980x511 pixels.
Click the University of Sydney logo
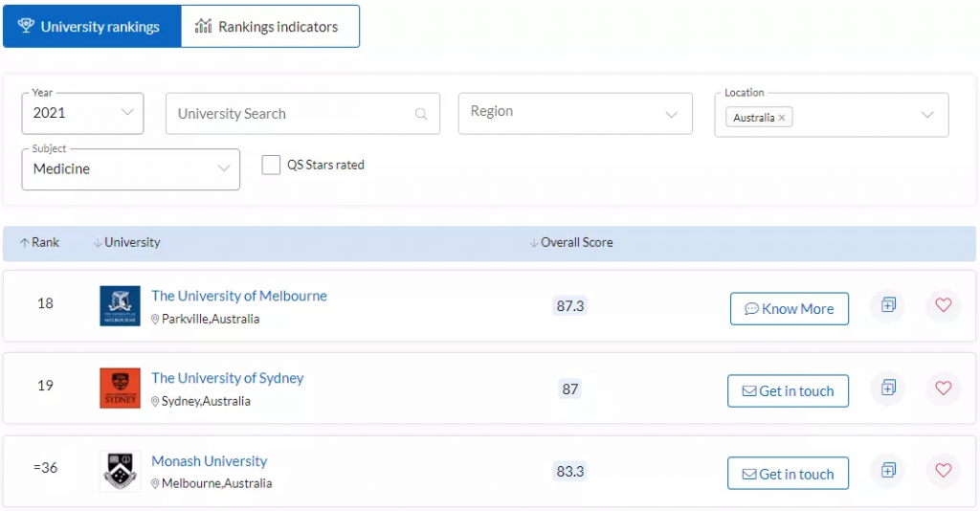coord(120,388)
